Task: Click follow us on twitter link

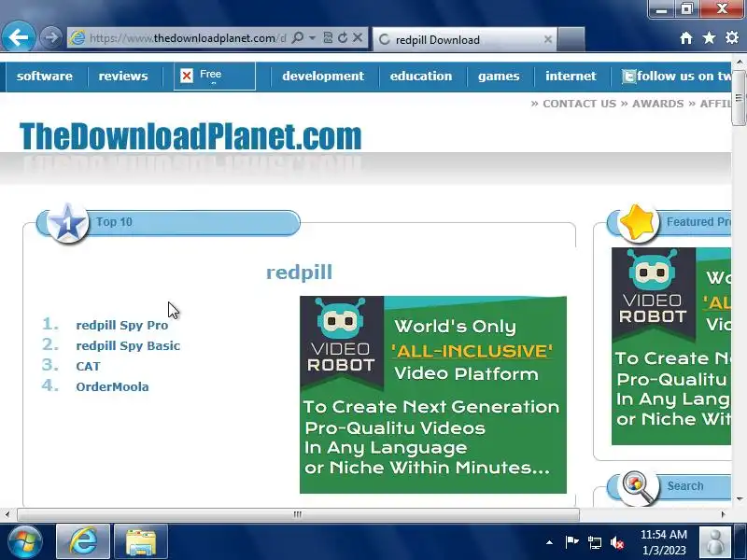Action: click(677, 77)
